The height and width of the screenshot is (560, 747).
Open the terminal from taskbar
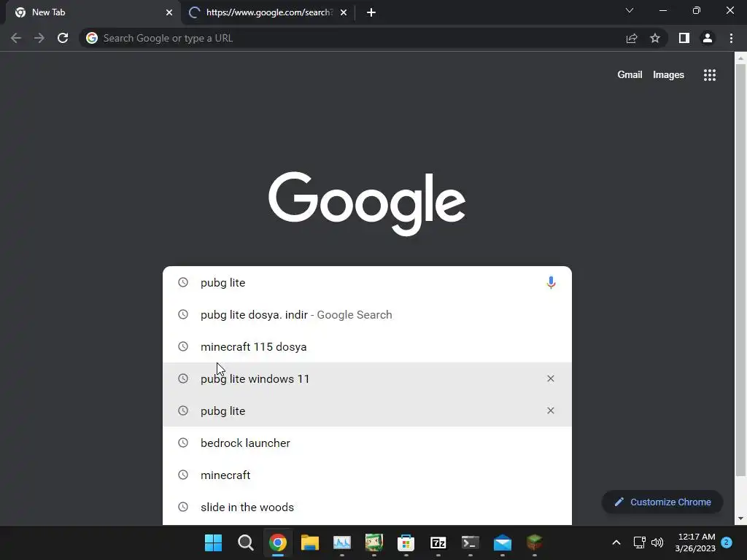[471, 542]
